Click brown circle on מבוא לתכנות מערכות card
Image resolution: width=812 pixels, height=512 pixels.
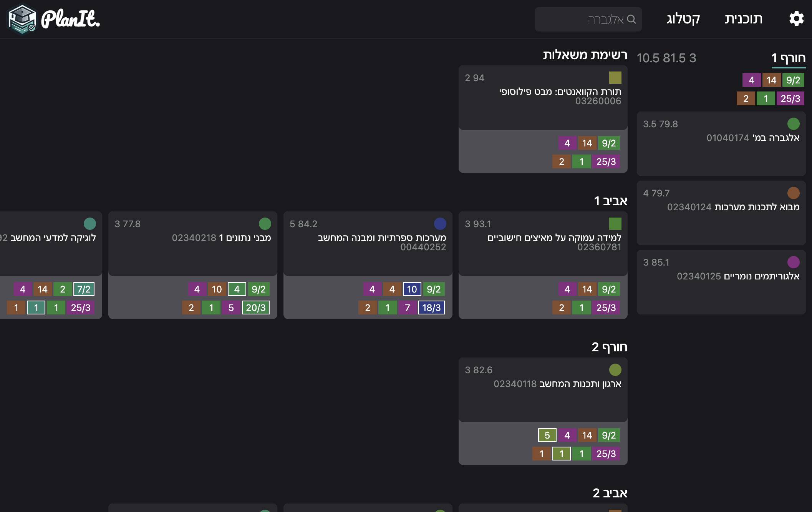793,193
